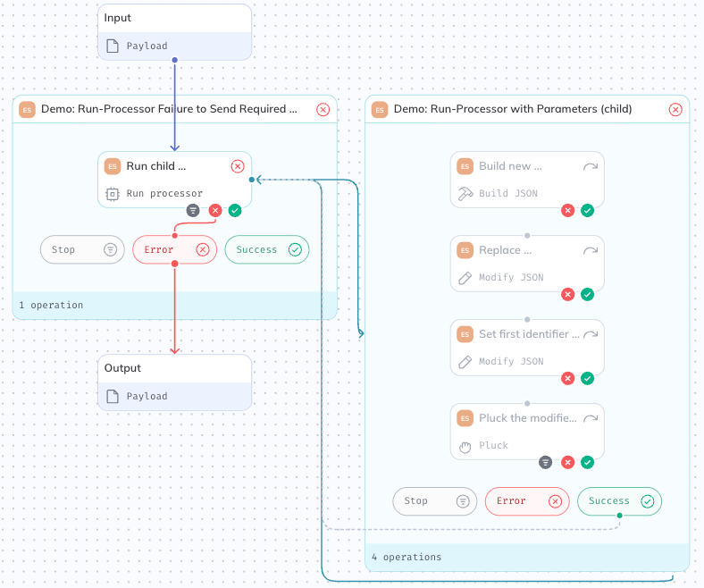Click the red error port under Build new node
The image size is (704, 588).
point(568,210)
